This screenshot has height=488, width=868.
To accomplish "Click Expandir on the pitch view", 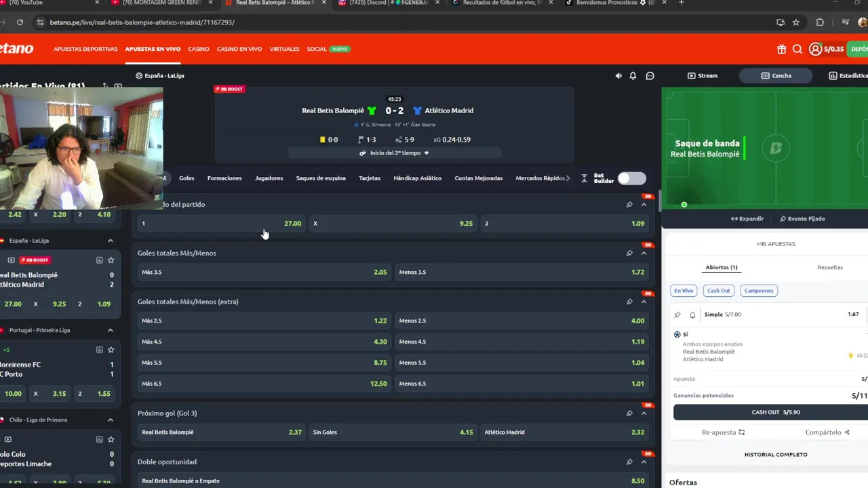I will (x=747, y=219).
